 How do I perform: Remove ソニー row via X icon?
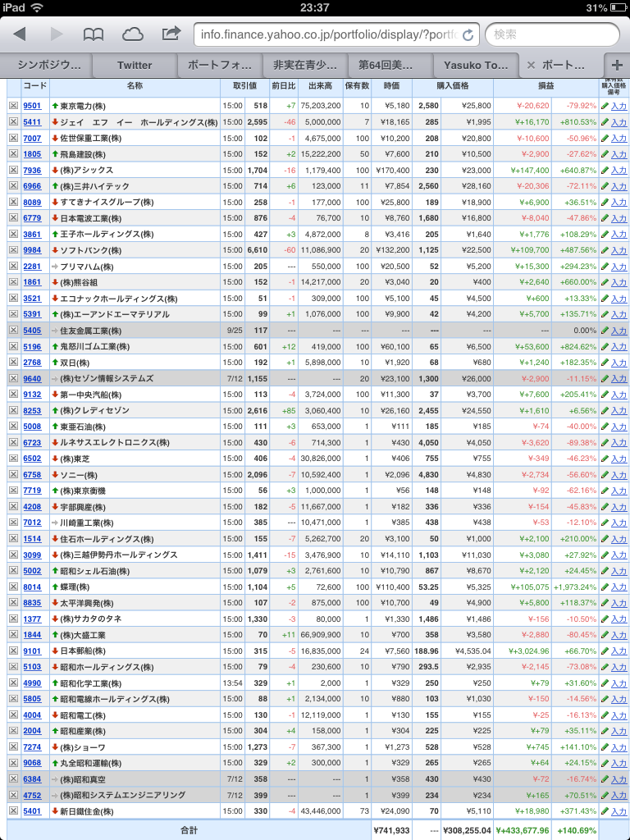(x=13, y=475)
